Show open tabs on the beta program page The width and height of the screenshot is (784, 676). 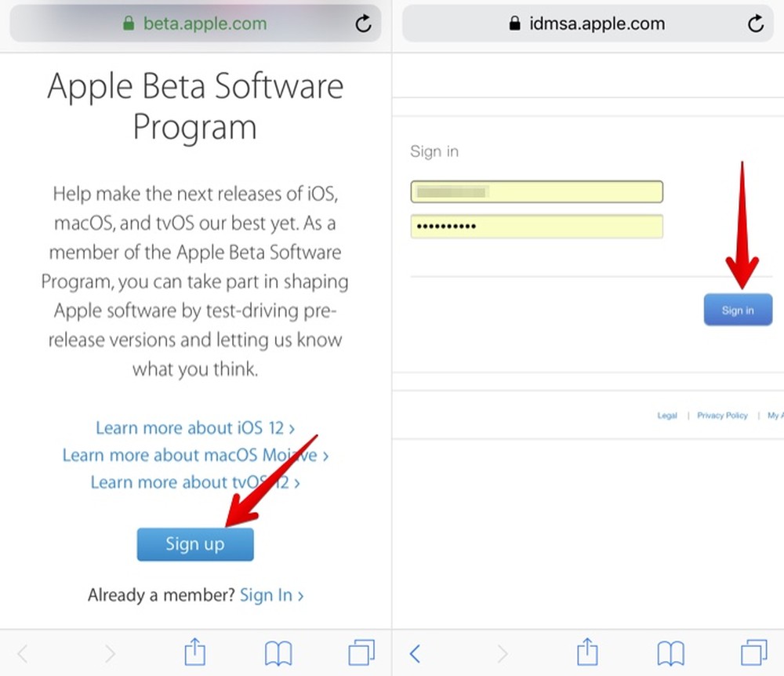(x=361, y=652)
